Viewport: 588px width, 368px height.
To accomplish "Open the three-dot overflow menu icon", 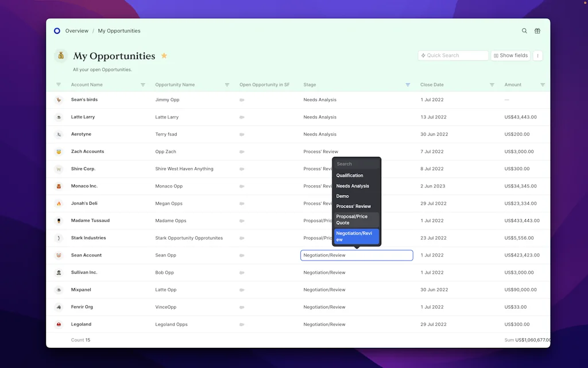I will 537,55.
